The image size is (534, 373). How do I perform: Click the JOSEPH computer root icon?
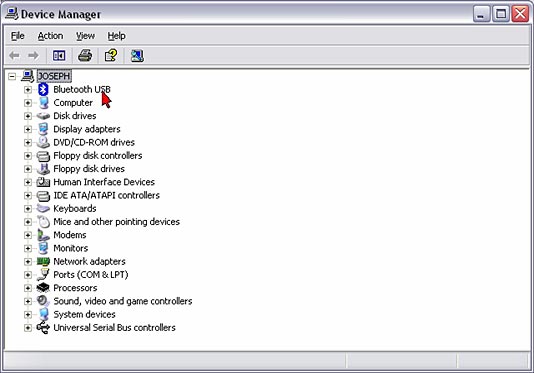coord(28,76)
